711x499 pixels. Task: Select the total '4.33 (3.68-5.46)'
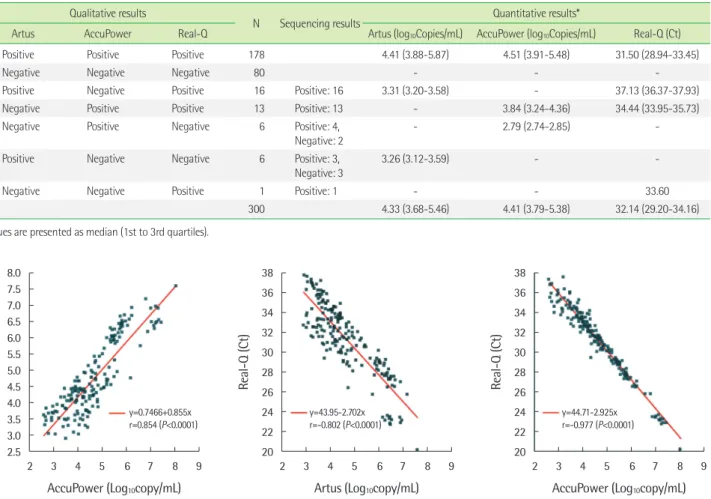(415, 209)
